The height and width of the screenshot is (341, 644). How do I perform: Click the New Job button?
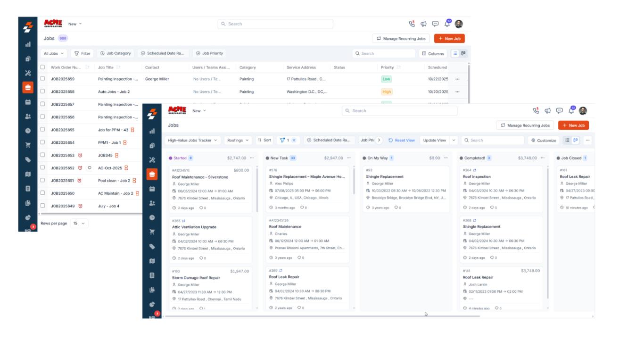573,125
